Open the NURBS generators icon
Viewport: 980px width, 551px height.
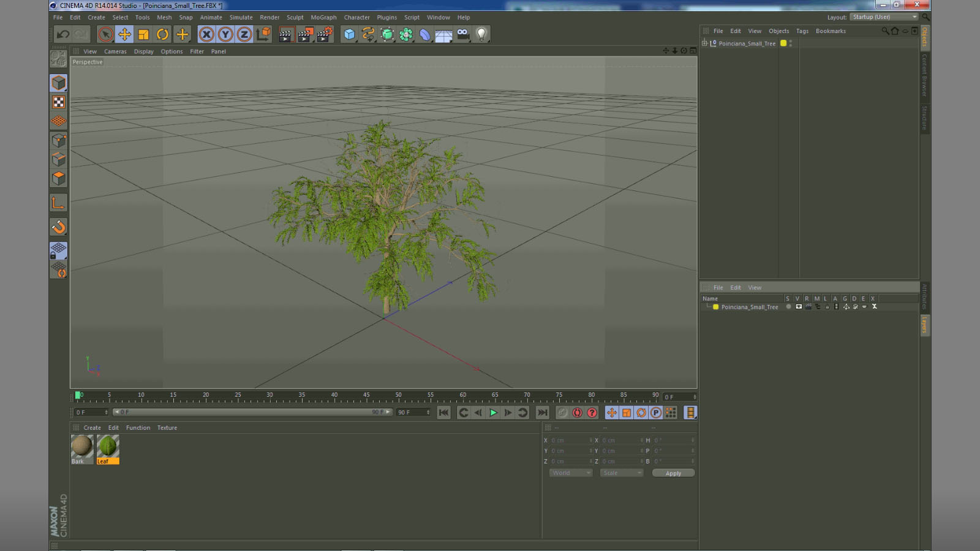click(387, 34)
